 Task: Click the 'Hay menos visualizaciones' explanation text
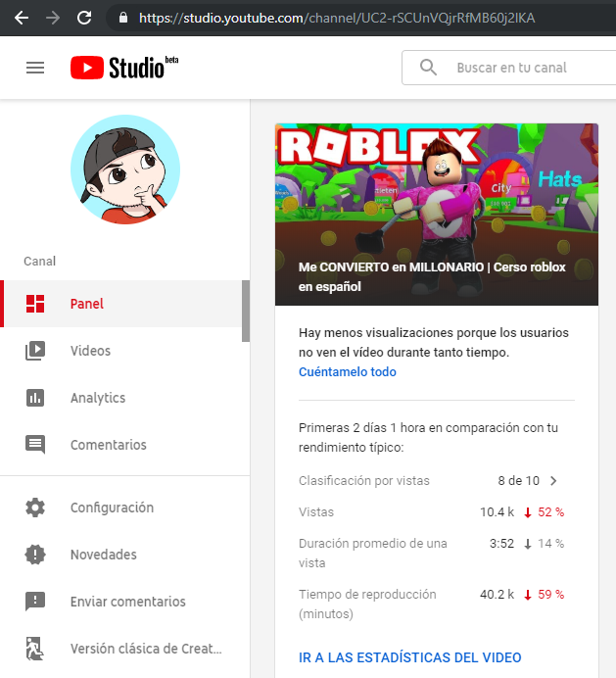(434, 343)
